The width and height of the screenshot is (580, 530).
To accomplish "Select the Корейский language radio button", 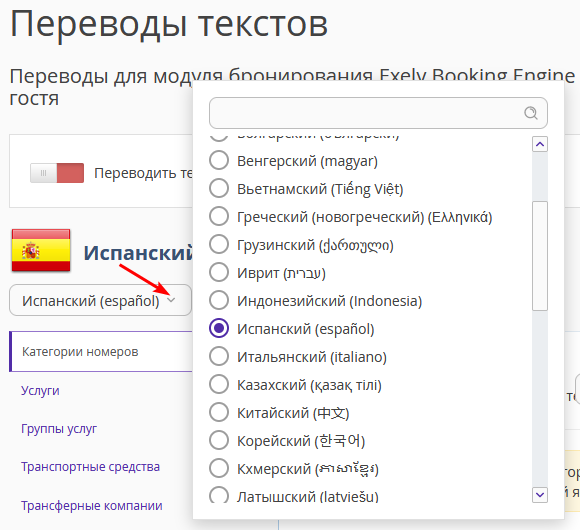I will (219, 440).
